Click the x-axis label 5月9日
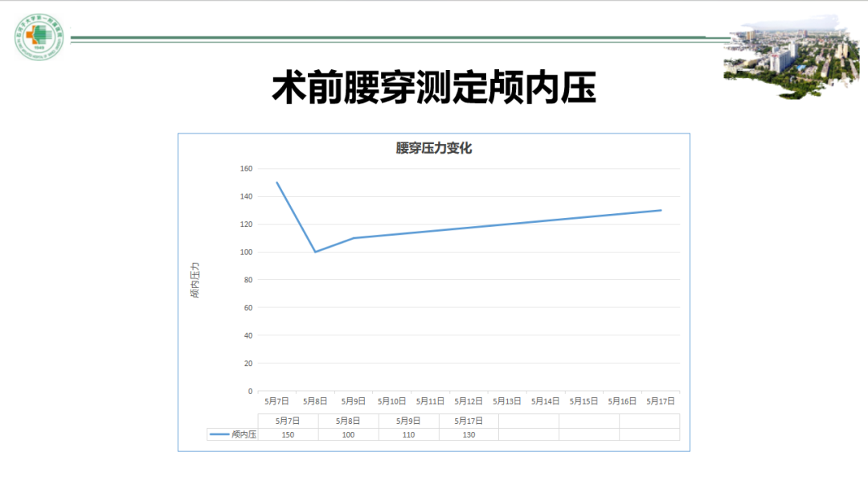Image resolution: width=868 pixels, height=489 pixels. [353, 401]
